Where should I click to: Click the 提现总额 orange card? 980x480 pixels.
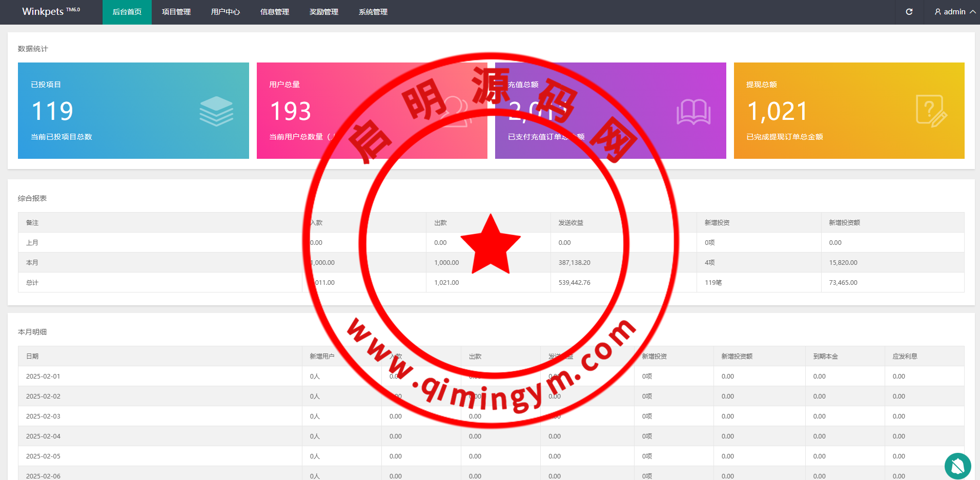point(849,111)
